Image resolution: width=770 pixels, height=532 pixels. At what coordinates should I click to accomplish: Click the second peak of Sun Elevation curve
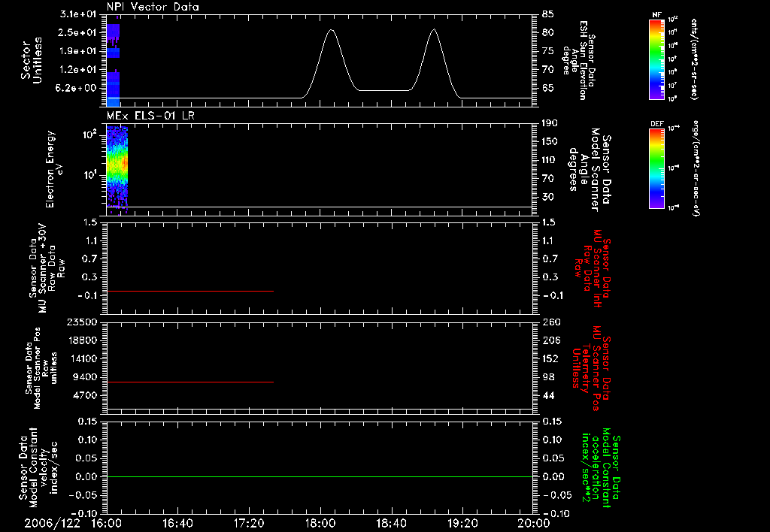434,30
